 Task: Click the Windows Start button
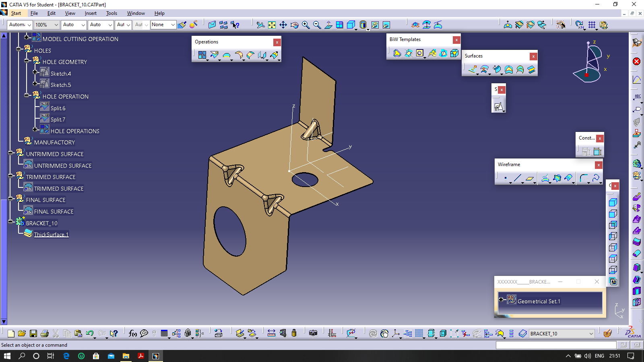pyautogui.click(x=7, y=356)
